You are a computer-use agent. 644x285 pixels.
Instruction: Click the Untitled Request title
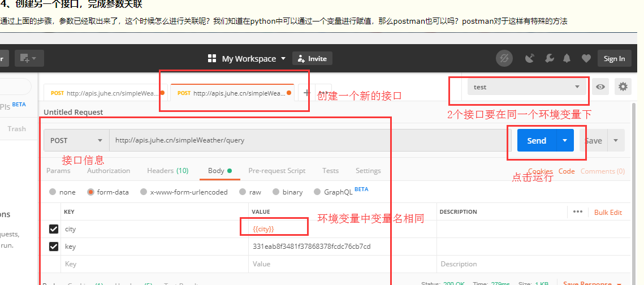[74, 112]
